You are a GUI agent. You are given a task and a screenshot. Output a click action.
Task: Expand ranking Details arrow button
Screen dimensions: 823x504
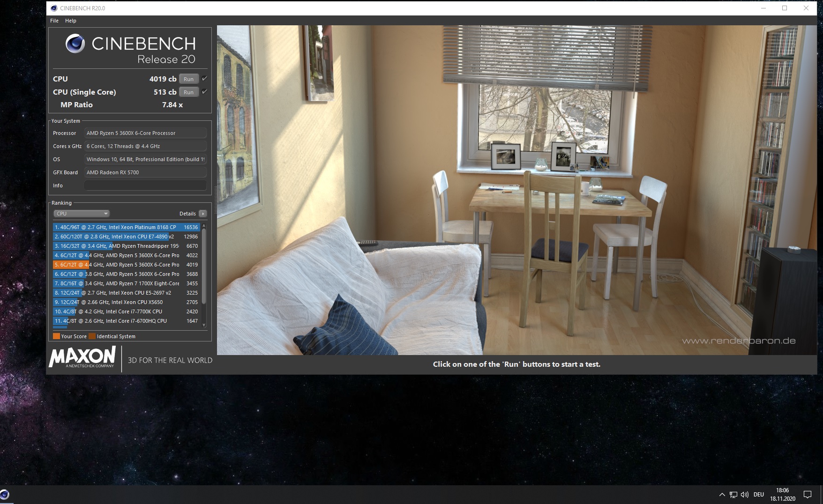pyautogui.click(x=202, y=214)
